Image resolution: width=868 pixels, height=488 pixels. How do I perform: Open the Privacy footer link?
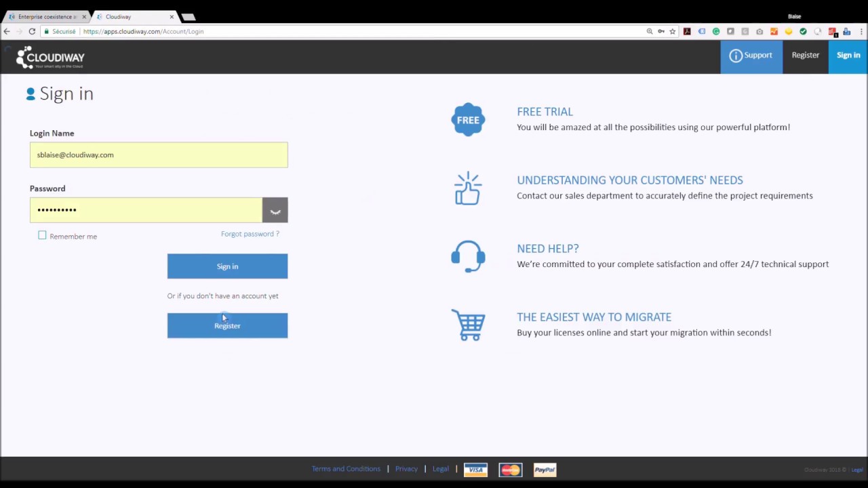406,469
